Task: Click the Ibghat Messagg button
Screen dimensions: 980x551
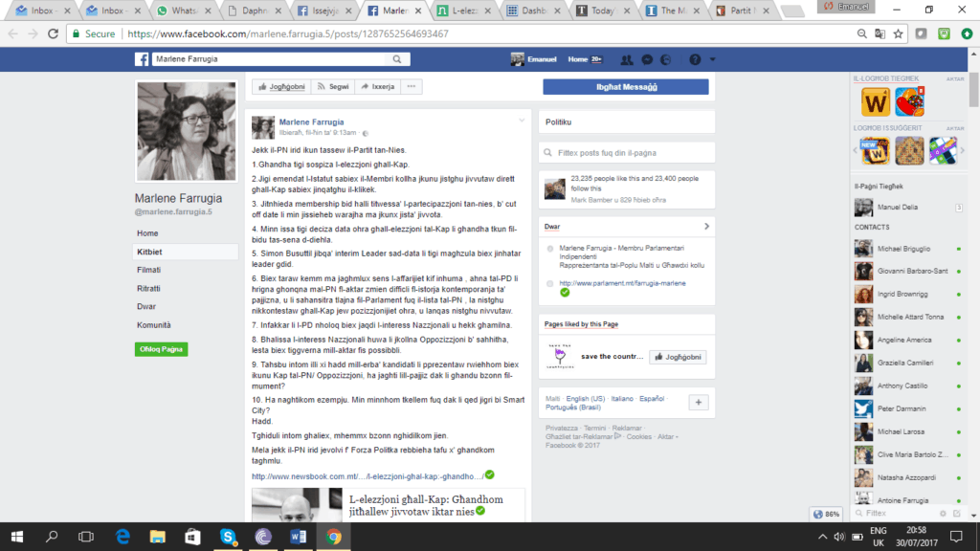Action: click(x=625, y=86)
